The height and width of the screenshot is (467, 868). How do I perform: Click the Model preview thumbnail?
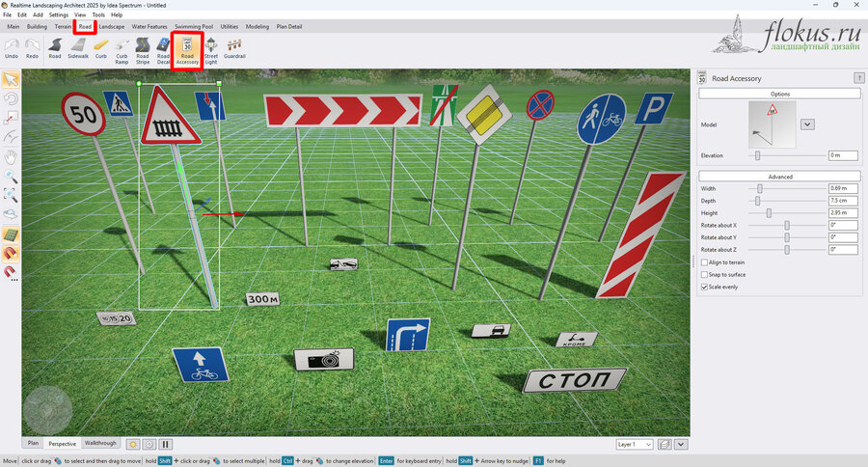click(773, 124)
